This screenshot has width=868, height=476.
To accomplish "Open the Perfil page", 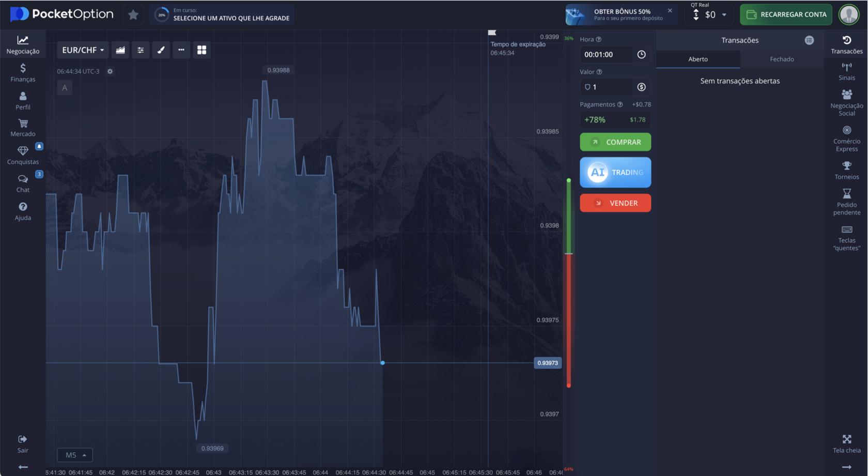I will click(x=23, y=100).
